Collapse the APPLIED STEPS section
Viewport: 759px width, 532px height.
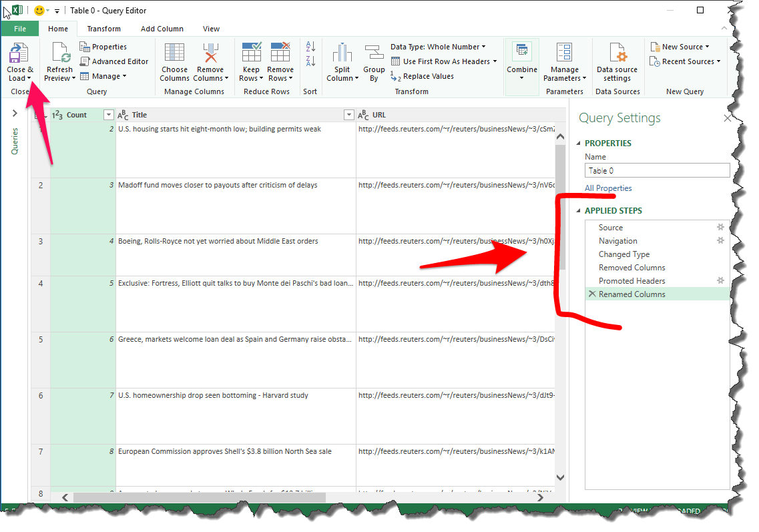click(579, 210)
